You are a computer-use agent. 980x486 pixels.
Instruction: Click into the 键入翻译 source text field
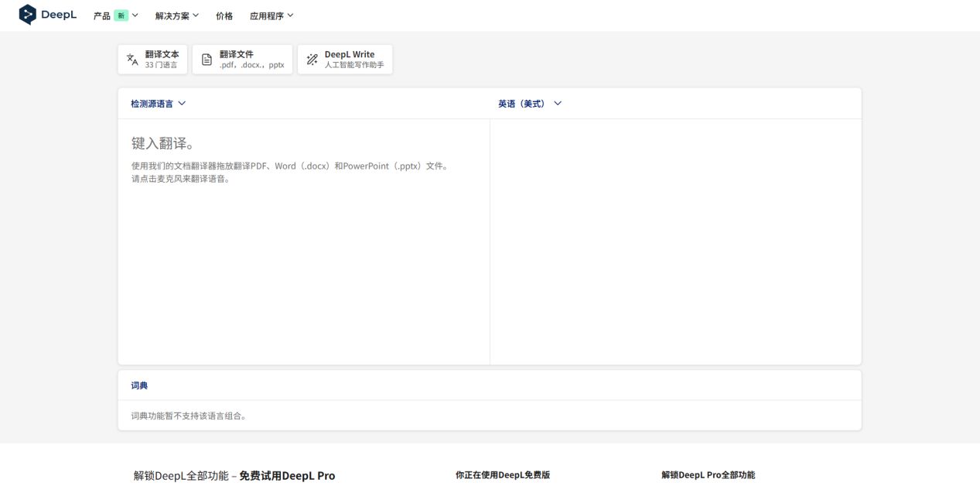pyautogui.click(x=304, y=241)
